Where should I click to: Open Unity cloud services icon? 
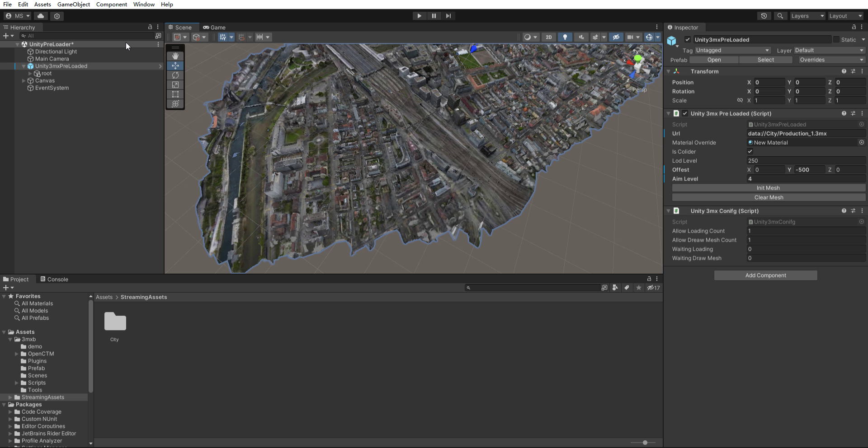coord(41,16)
